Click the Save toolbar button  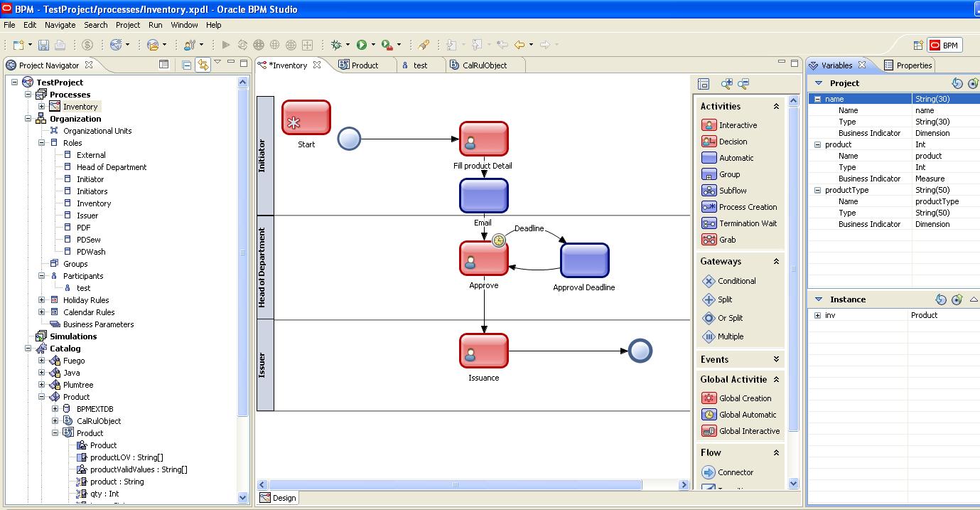click(x=43, y=44)
